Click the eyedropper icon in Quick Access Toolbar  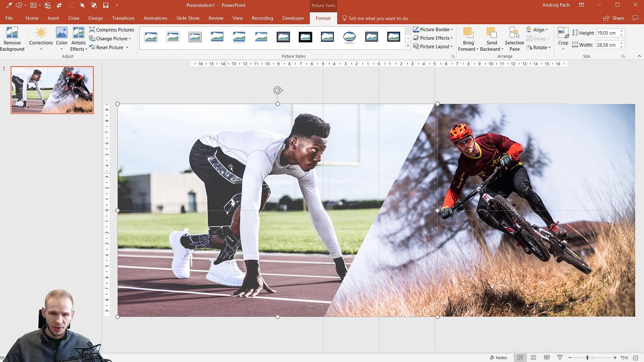9,5
